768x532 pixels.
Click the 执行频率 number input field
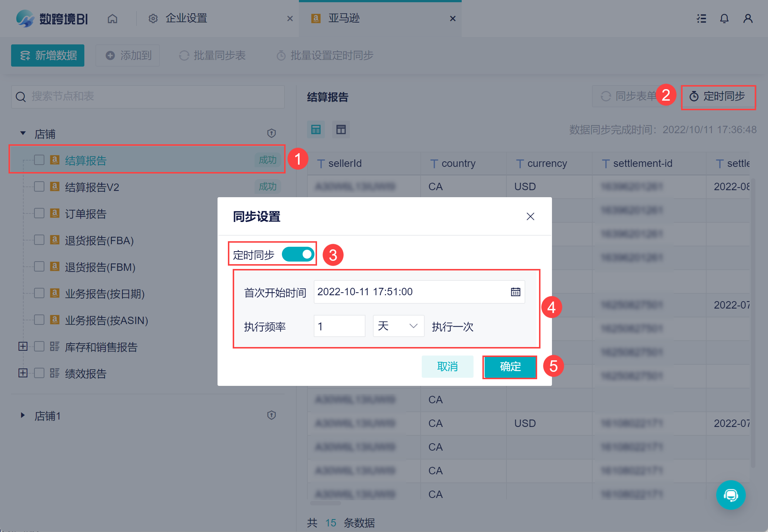coord(339,326)
